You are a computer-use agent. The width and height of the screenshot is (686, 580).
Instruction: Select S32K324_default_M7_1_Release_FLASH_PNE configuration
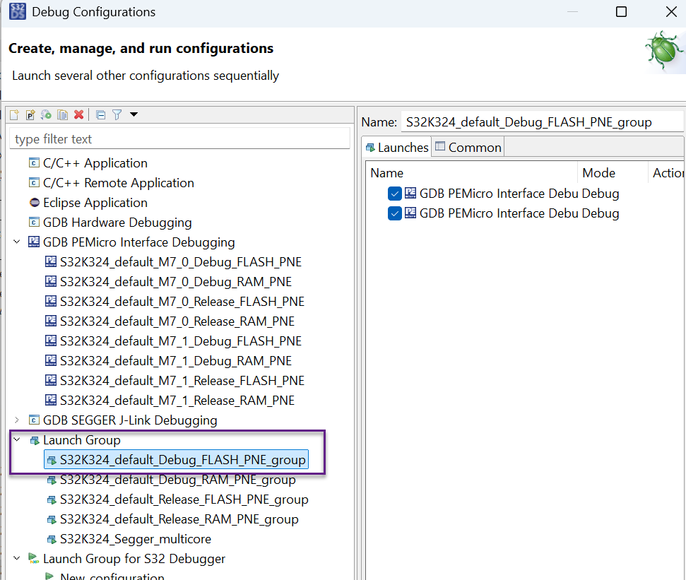point(182,381)
